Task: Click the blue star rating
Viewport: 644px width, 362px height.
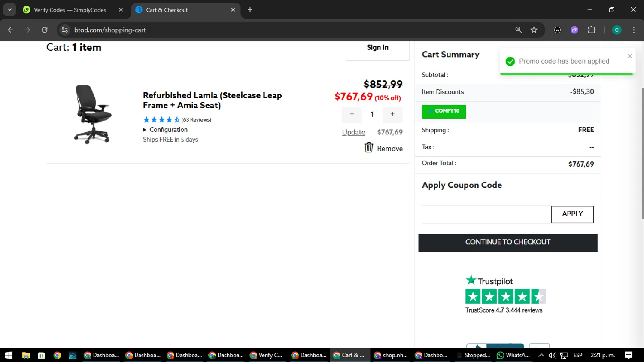Action: (161, 120)
